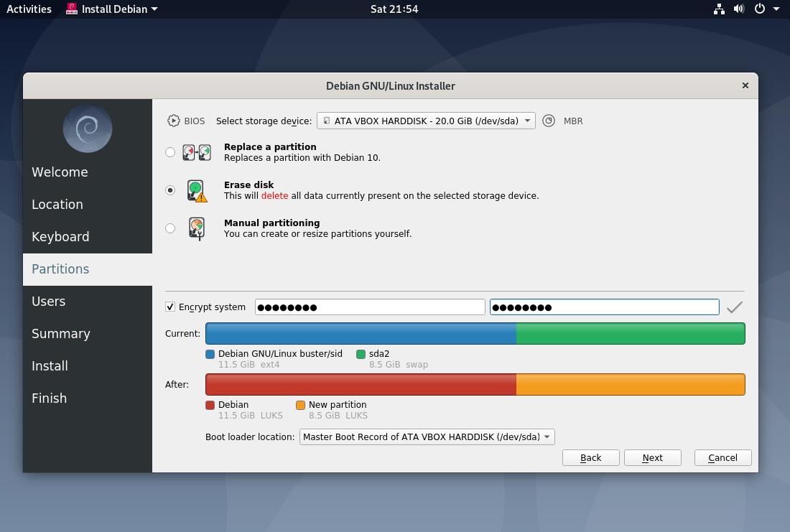Image resolution: width=790 pixels, height=532 pixels.
Task: Select the Erase disk radio button
Action: click(x=170, y=190)
